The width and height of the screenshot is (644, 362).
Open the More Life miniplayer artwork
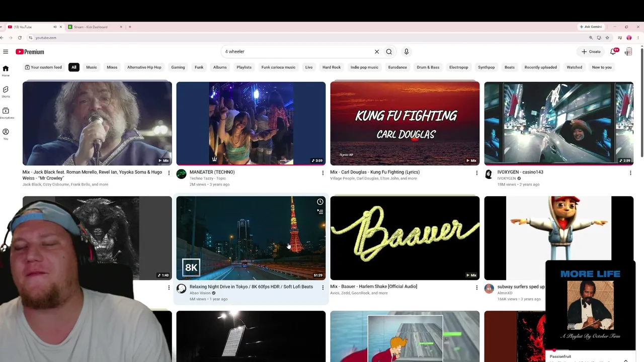tap(591, 305)
